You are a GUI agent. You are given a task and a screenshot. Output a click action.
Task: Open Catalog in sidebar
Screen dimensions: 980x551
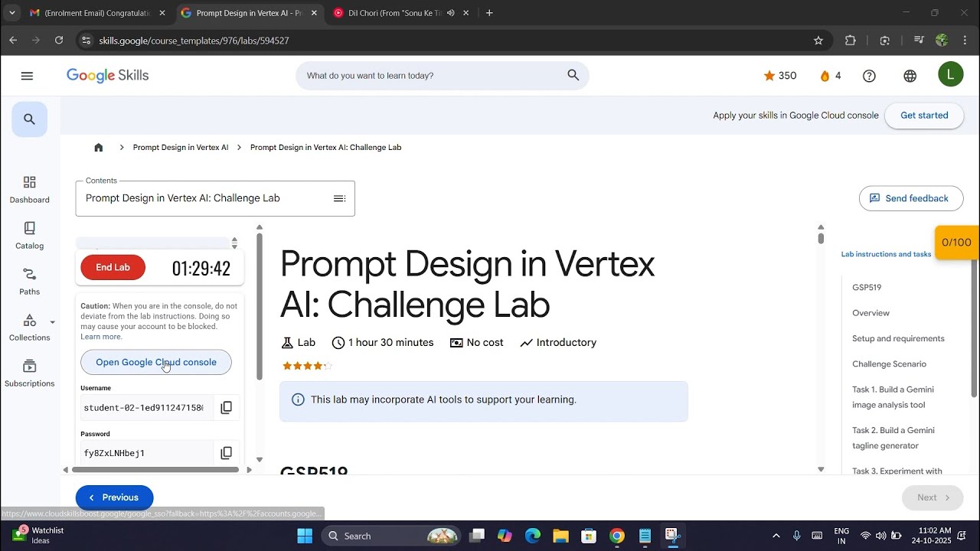click(x=29, y=236)
